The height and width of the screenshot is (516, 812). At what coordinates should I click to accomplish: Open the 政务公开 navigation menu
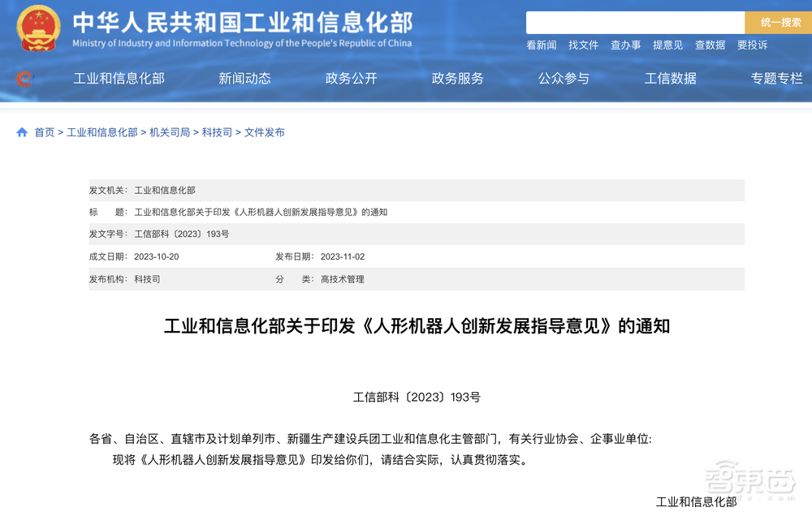click(351, 78)
